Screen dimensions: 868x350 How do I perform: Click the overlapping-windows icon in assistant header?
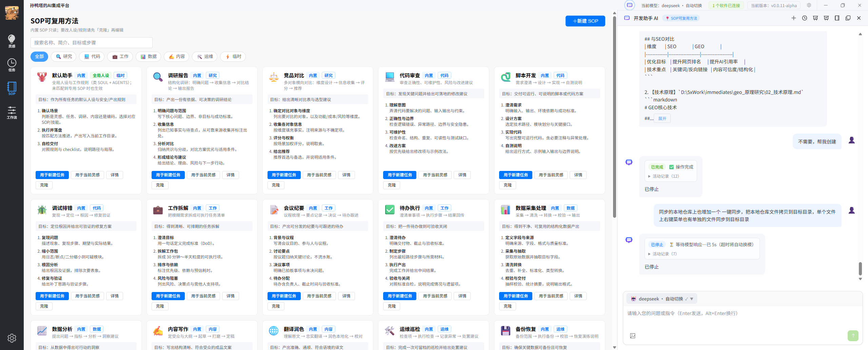(848, 18)
